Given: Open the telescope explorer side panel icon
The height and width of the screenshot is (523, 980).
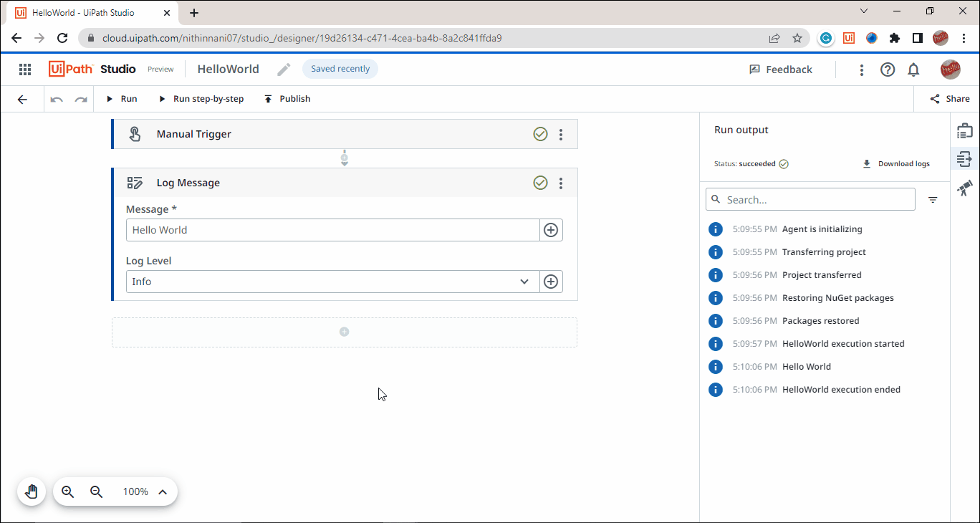Looking at the screenshot, I should pyautogui.click(x=965, y=188).
